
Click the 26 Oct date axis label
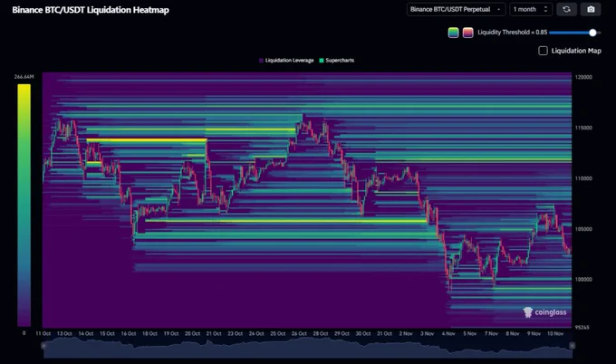point(299,334)
